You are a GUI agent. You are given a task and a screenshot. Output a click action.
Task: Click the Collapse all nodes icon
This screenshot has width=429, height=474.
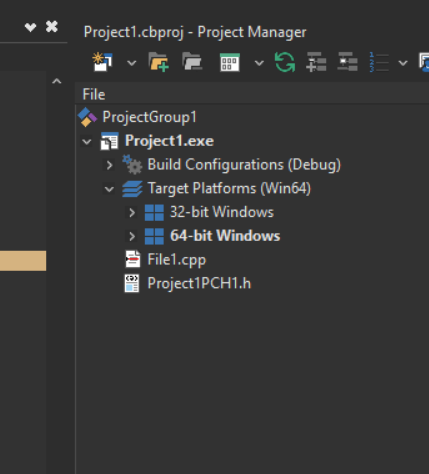(347, 62)
